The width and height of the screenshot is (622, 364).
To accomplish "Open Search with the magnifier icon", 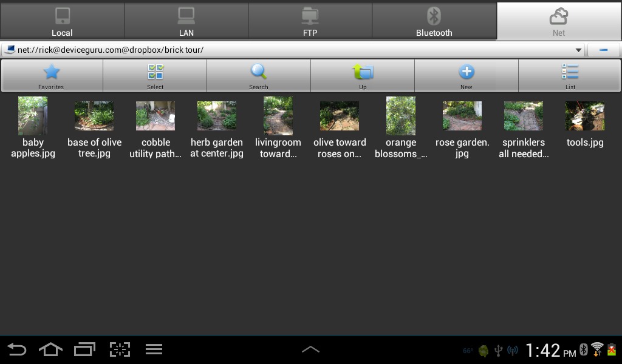I will (x=259, y=76).
